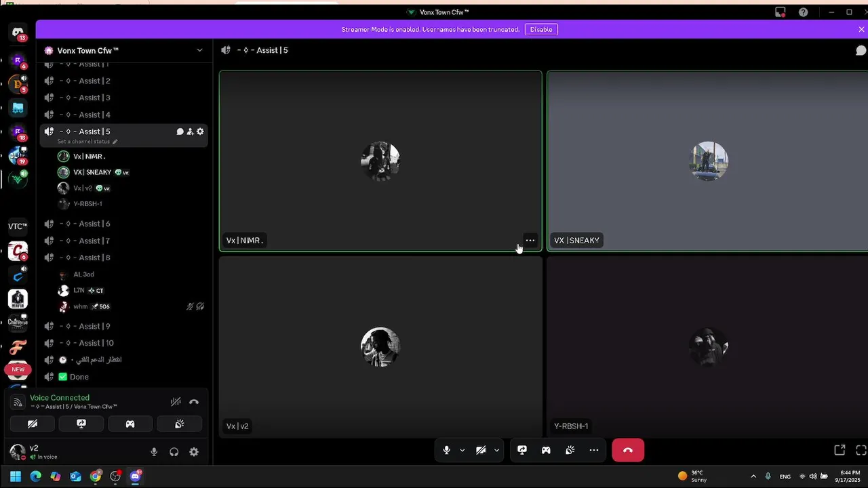
Task: Open channel settings gear for Assist | 5
Action: pyautogui.click(x=200, y=131)
